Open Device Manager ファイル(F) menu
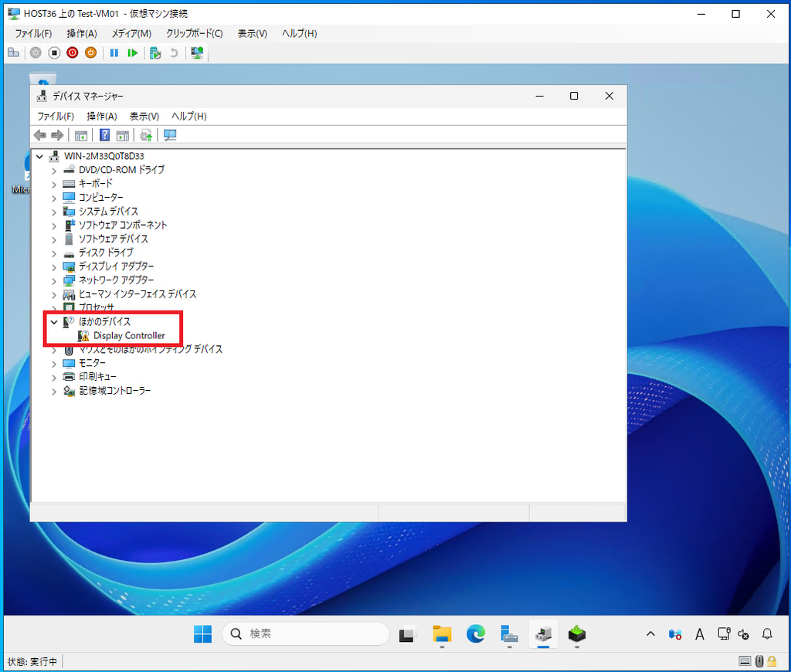Image resolution: width=791 pixels, height=672 pixels. coord(56,116)
